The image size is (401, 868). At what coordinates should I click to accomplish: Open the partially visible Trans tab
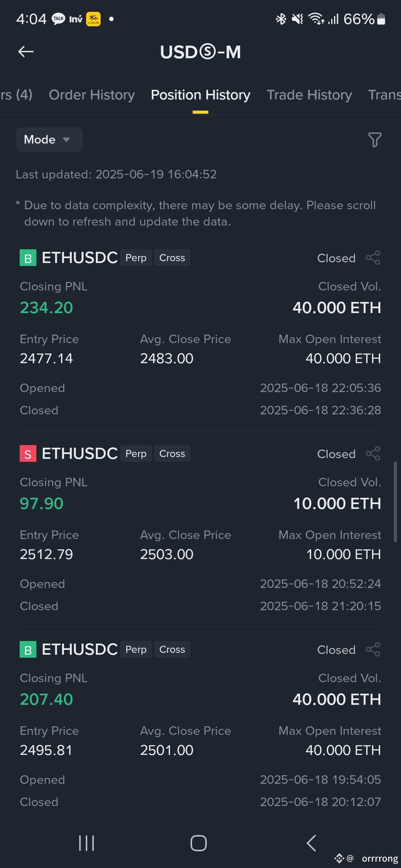click(384, 95)
